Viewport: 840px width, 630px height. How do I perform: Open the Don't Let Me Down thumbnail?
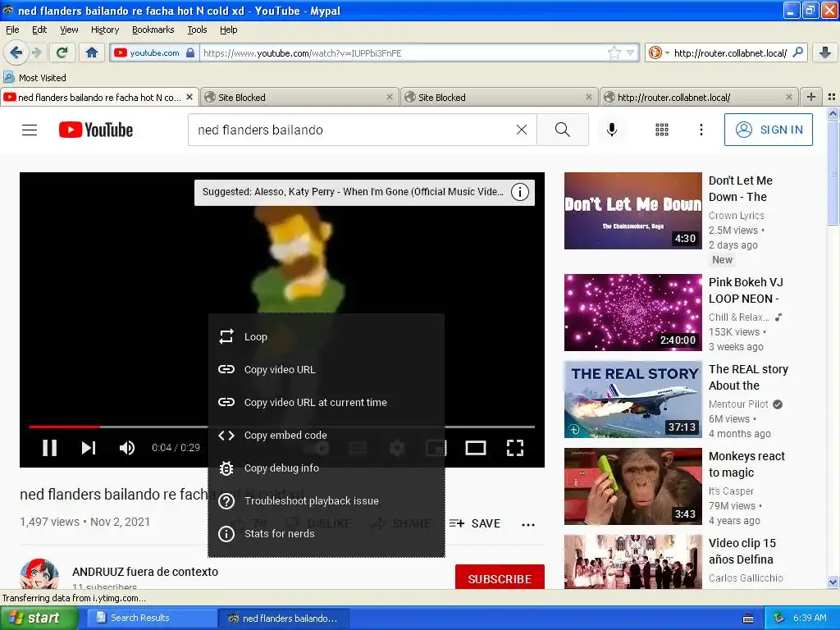632,211
